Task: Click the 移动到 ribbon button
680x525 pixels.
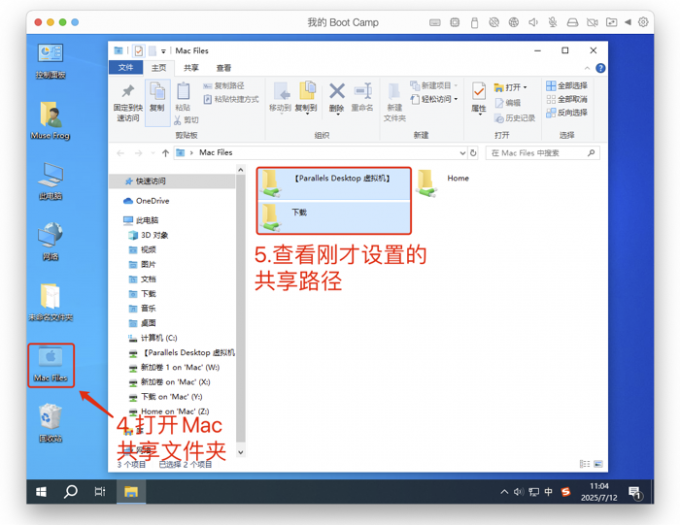Action: [x=280, y=97]
